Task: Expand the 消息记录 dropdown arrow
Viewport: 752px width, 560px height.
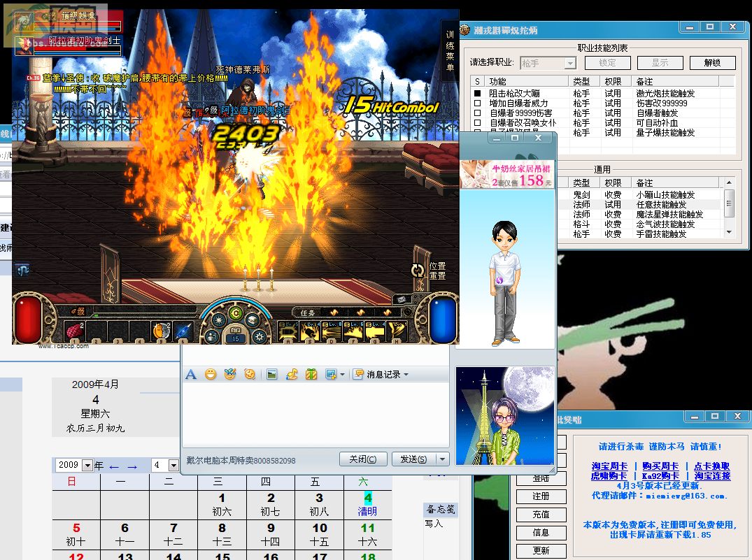Action: point(406,375)
